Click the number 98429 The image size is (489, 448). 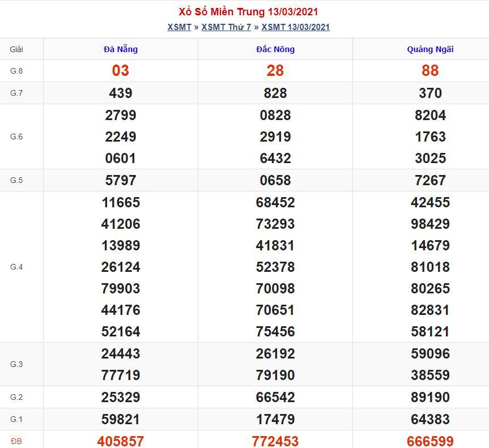(430, 224)
